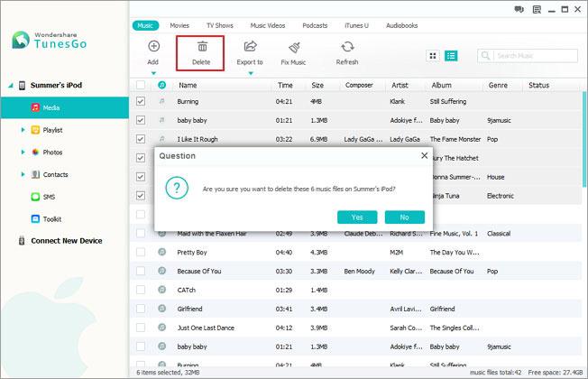
Task: Select the Music tab
Action: click(145, 25)
